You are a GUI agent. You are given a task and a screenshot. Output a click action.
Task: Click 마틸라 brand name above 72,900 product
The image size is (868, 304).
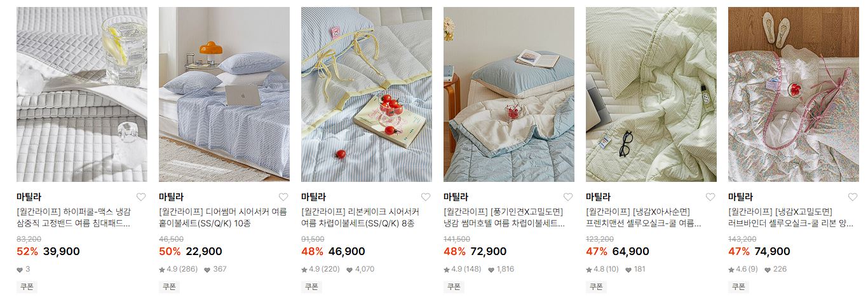[x=456, y=197]
